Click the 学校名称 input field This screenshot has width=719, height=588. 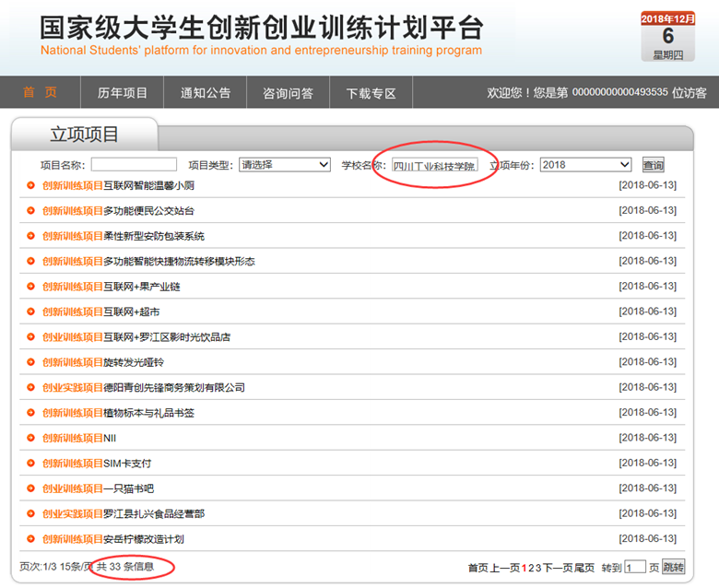click(x=434, y=166)
